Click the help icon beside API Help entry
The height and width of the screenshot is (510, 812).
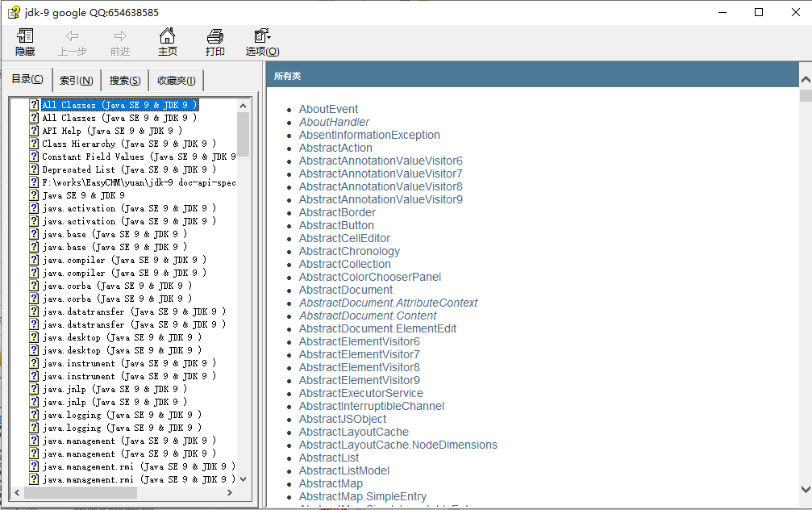(x=34, y=131)
